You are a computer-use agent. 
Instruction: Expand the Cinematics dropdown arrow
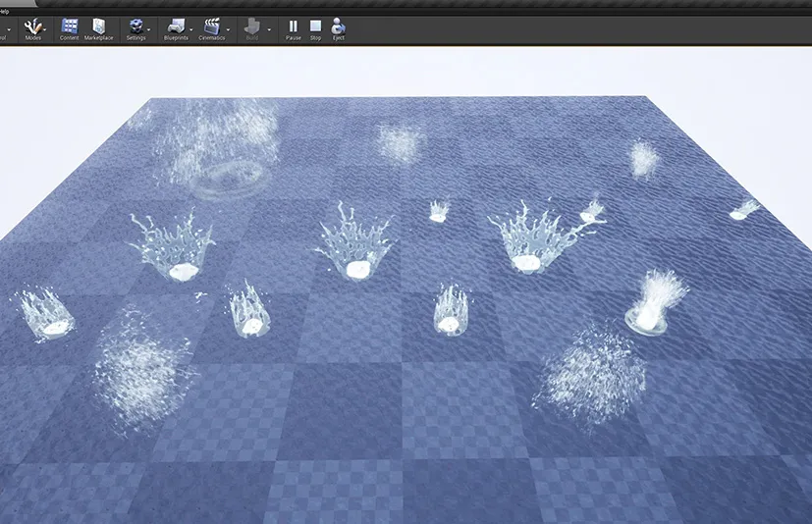coord(228,29)
